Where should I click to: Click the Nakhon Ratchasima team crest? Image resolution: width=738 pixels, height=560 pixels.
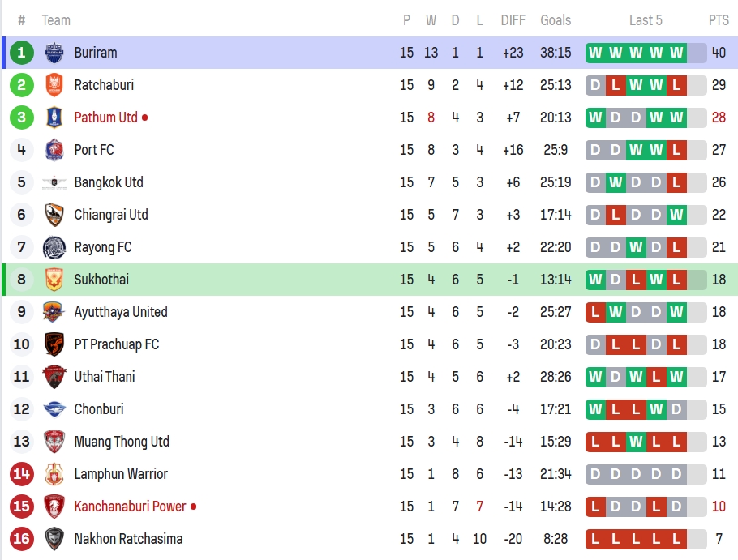point(54,539)
